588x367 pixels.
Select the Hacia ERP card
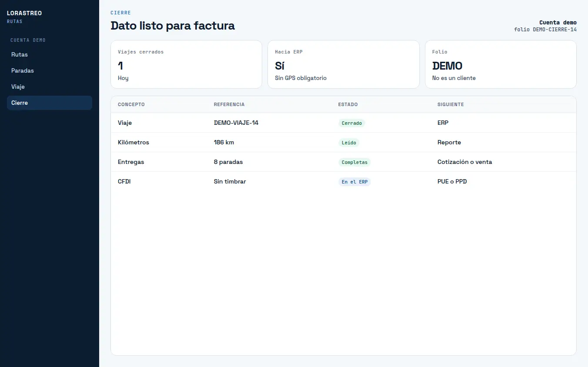(344, 64)
